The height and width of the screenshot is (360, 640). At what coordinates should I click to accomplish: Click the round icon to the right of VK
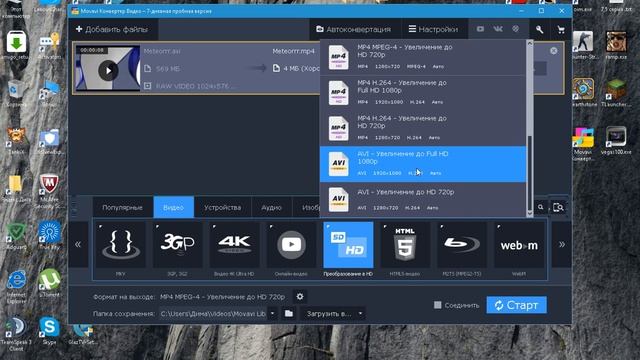(516, 29)
